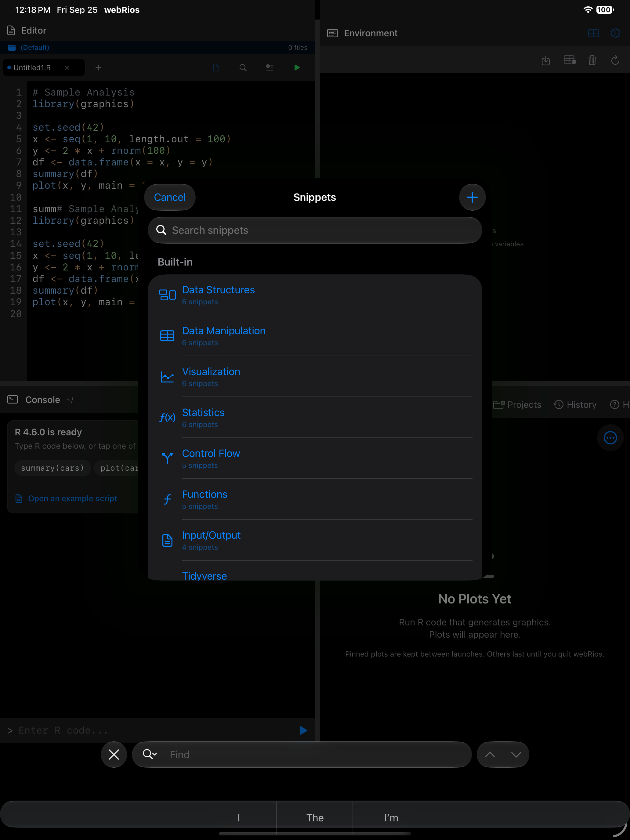This screenshot has height=840, width=630.
Task: Add a new editor tab
Action: 98,67
